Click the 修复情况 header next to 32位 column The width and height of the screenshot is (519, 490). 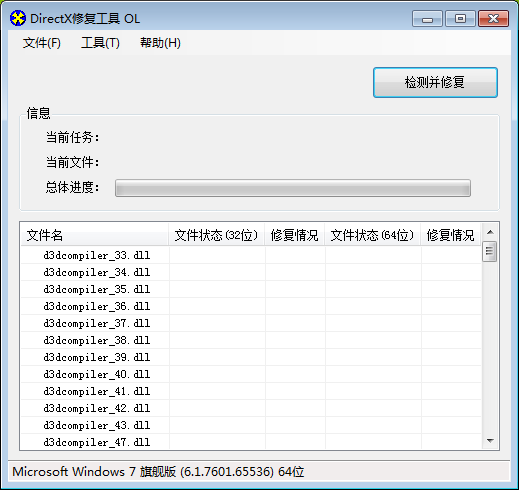[x=295, y=235]
